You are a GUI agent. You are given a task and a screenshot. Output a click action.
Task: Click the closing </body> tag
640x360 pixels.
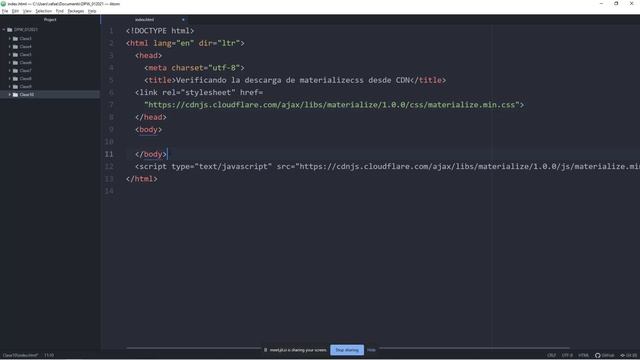pos(151,154)
